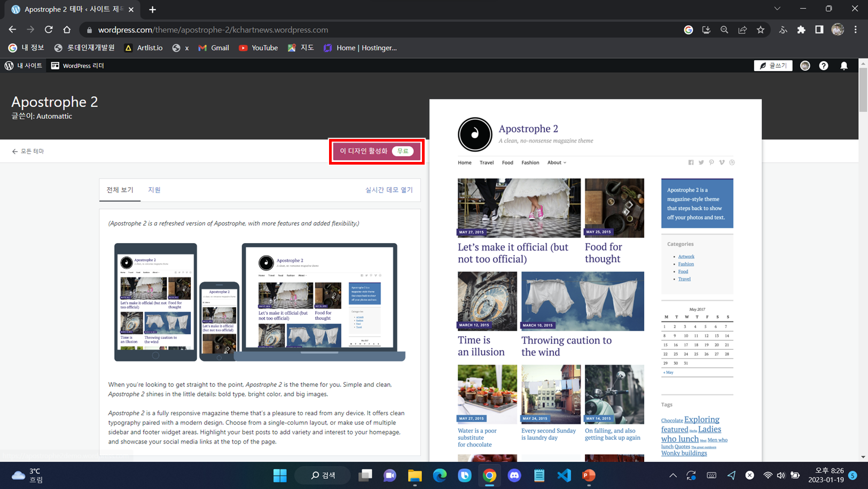Image resolution: width=868 pixels, height=489 pixels.
Task: Open the taskbar weather widget
Action: (28, 475)
